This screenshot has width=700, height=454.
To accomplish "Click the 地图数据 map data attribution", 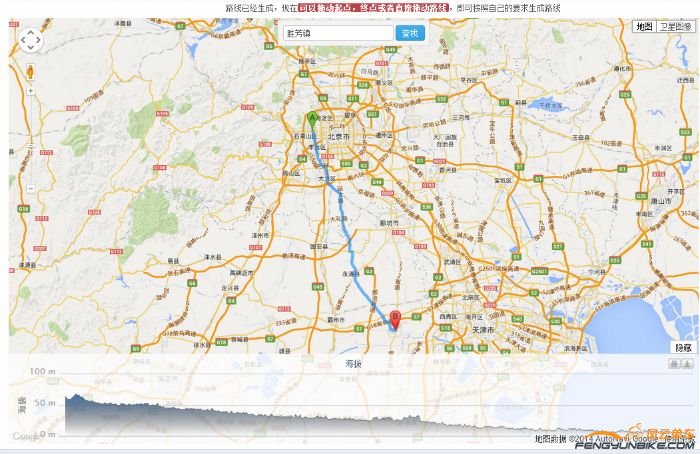I will [x=550, y=438].
